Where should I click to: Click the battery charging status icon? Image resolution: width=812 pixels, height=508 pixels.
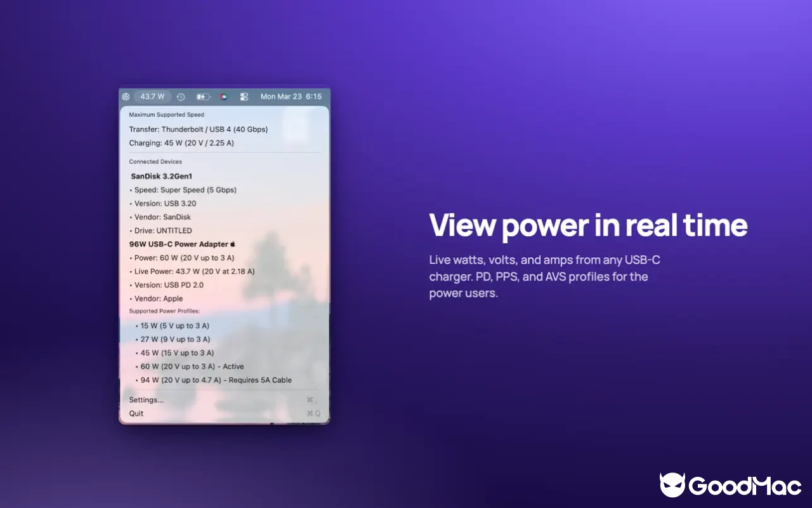(x=203, y=97)
